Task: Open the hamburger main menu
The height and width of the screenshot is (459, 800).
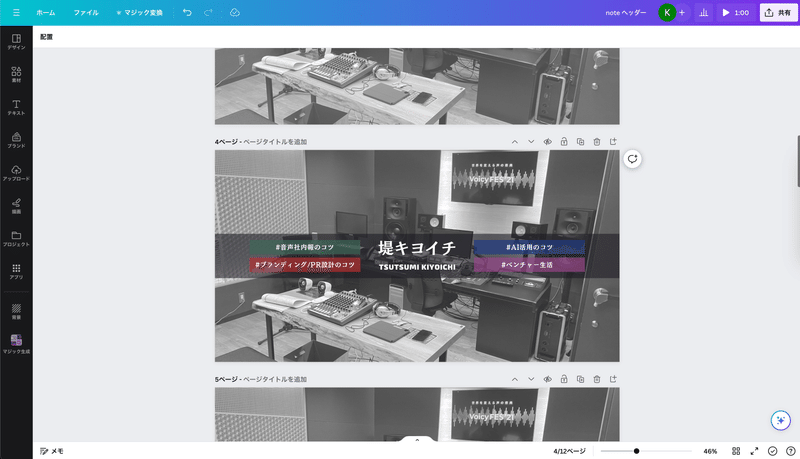Action: (16, 13)
